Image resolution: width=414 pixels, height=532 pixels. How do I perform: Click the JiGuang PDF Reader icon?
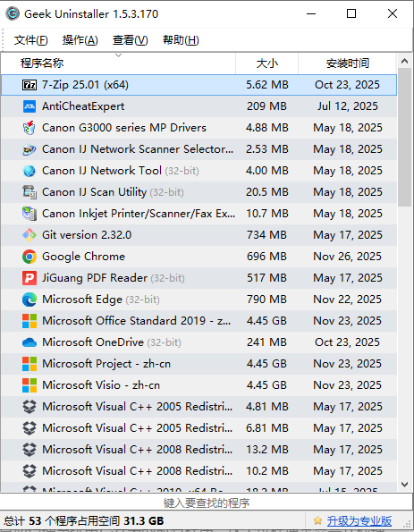(30, 278)
